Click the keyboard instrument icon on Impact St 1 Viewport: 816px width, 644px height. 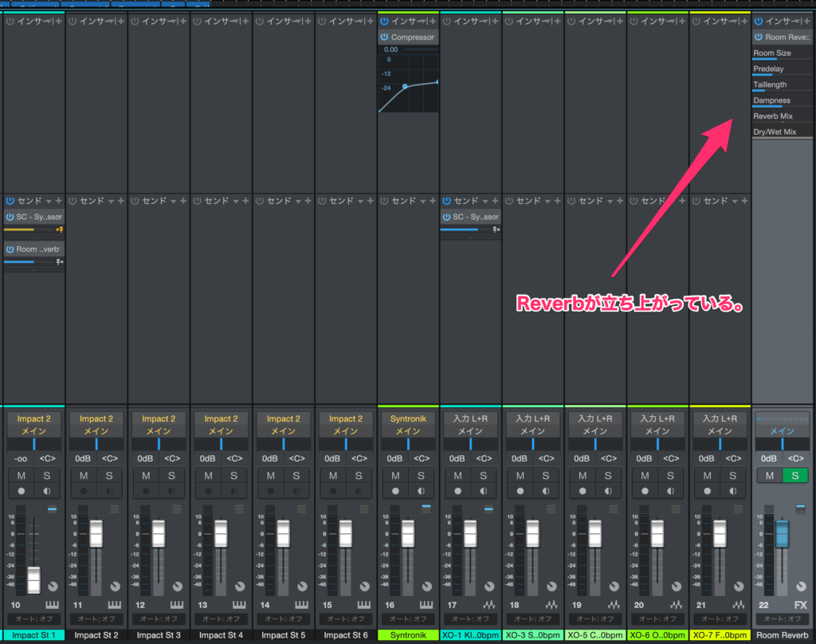(x=53, y=606)
